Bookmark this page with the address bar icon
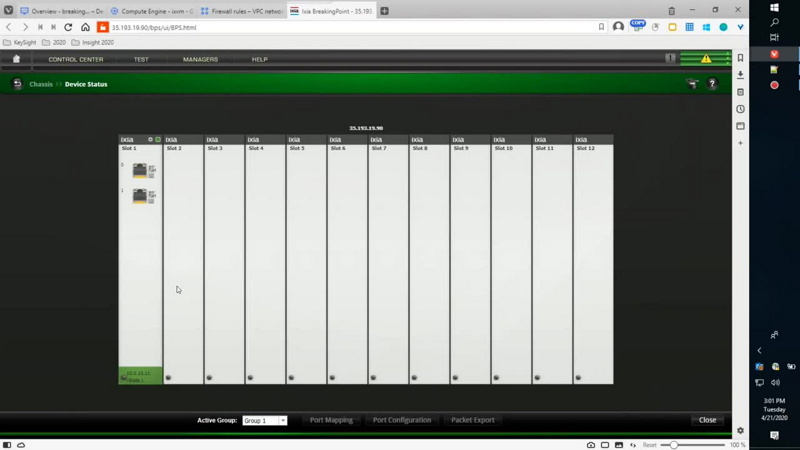Viewport: 800px width, 450px height. (x=601, y=27)
